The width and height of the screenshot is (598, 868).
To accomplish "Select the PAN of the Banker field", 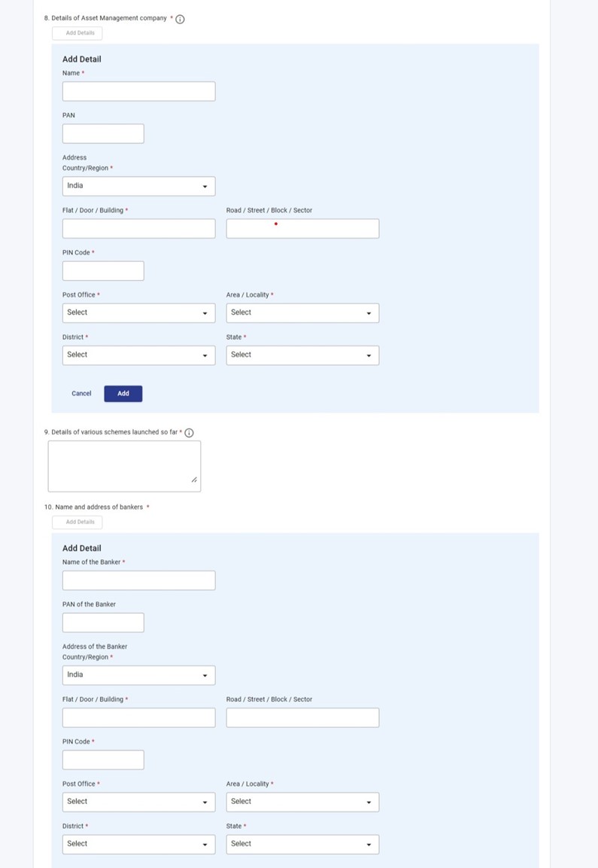I will pyautogui.click(x=103, y=622).
